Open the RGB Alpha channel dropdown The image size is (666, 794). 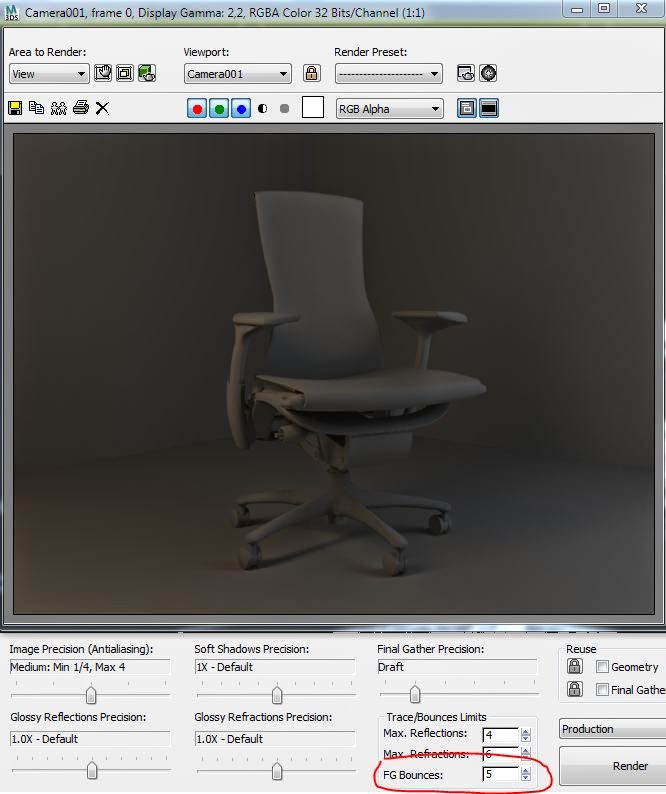coord(389,109)
